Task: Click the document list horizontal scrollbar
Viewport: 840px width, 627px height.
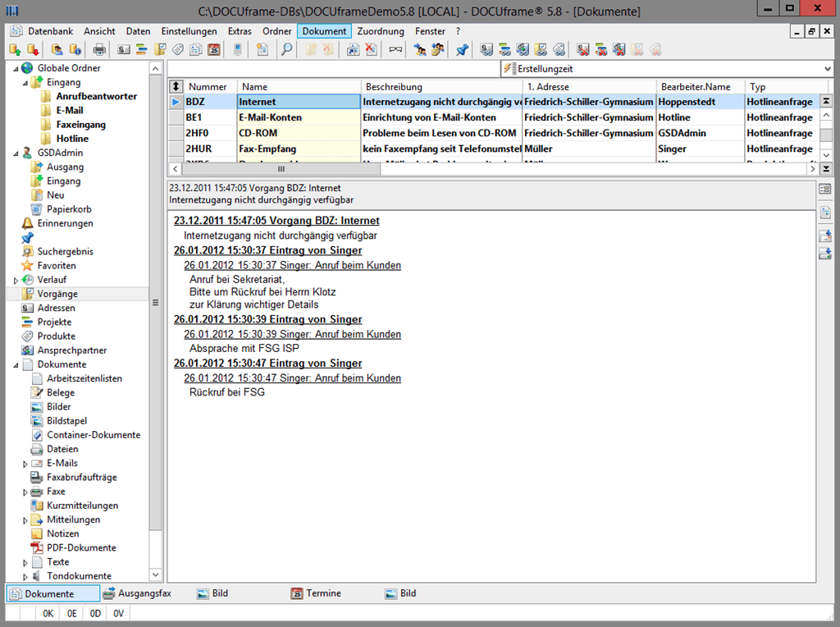Action: click(x=281, y=168)
